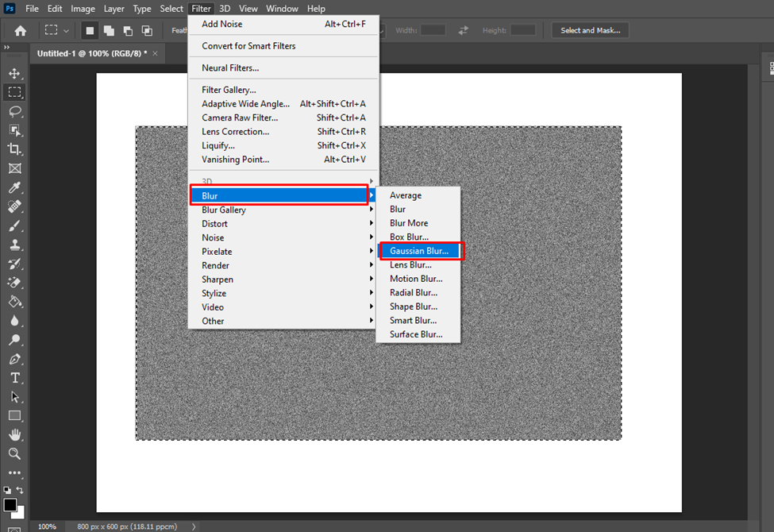The width and height of the screenshot is (774, 532).
Task: Choose Add to Selection mode
Action: point(109,31)
